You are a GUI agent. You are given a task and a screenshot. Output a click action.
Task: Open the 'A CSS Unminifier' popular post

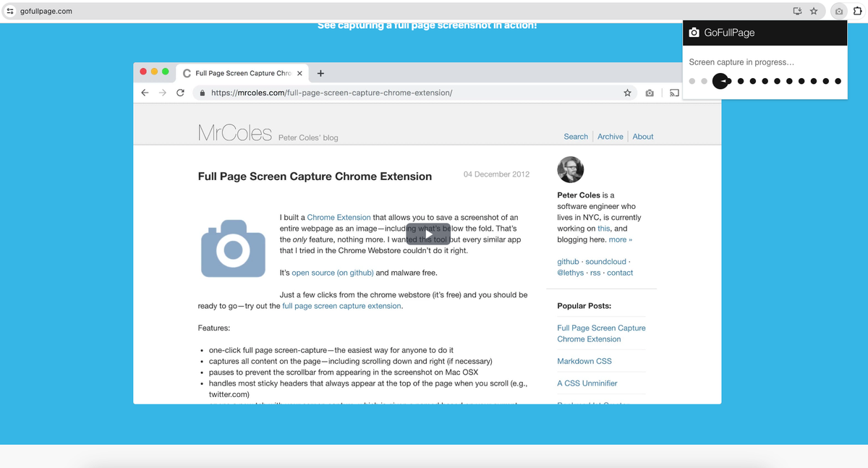587,383
